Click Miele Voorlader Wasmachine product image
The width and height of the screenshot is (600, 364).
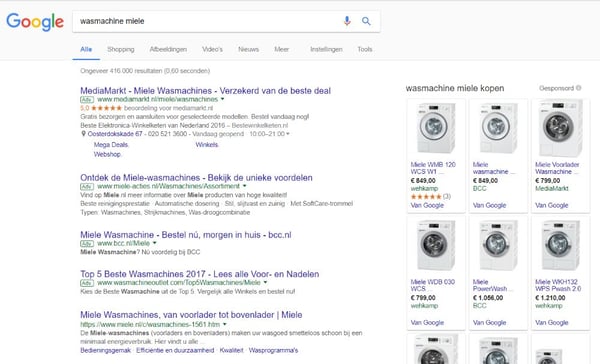click(560, 128)
